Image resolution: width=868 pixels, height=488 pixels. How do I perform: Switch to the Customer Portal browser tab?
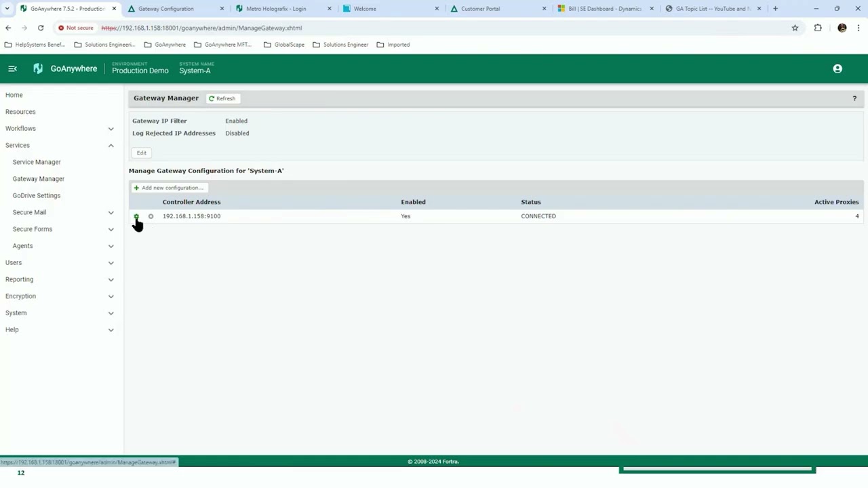(x=497, y=9)
